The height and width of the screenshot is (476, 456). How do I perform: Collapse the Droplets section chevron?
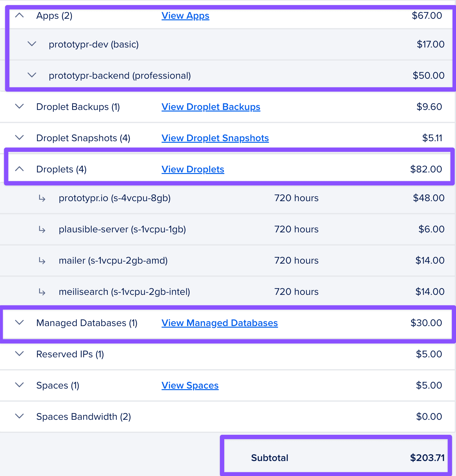20,169
